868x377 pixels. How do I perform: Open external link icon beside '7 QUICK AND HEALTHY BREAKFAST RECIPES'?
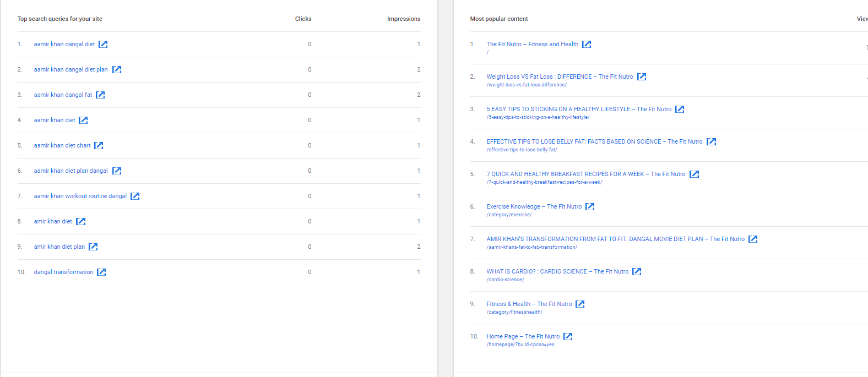(x=695, y=174)
